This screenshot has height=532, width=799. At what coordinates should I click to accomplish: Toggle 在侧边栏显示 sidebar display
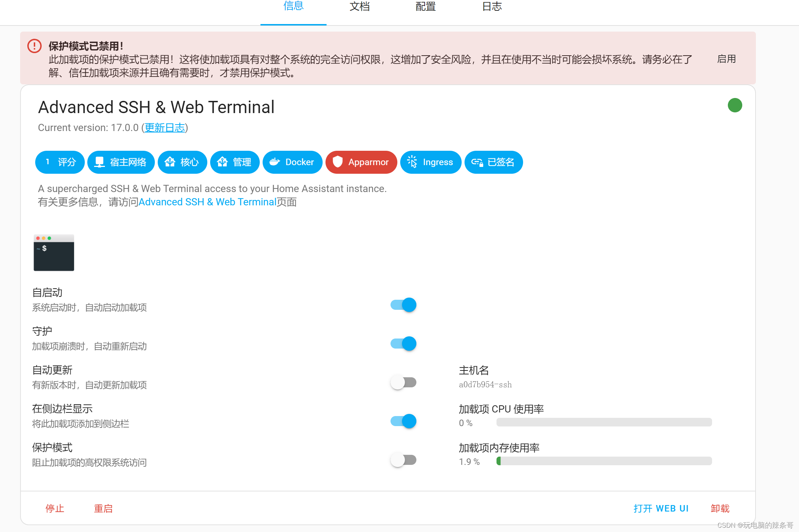pos(403,421)
